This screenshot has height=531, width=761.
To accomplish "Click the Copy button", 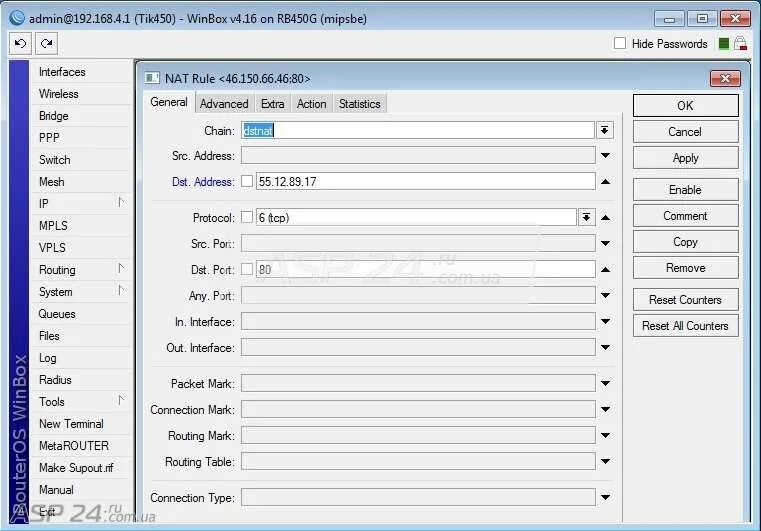I will click(x=685, y=242).
